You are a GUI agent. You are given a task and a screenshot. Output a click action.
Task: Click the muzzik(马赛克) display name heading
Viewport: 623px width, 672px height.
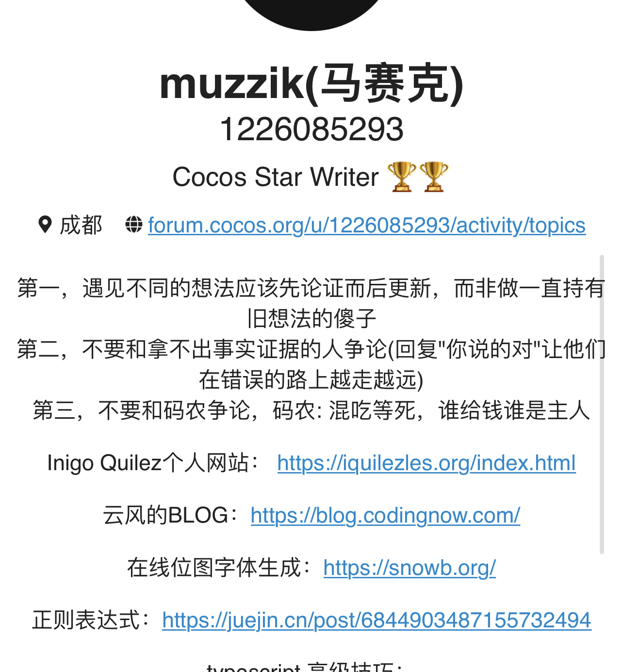pyautogui.click(x=311, y=84)
